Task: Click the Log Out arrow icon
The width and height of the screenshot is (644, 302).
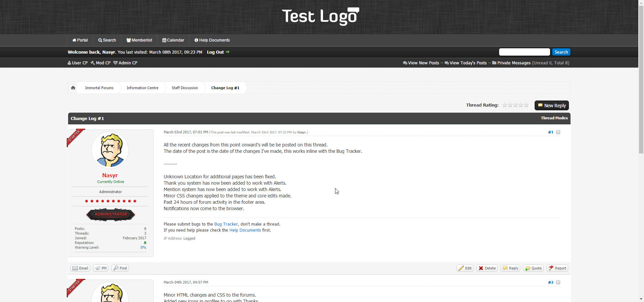Action: (x=228, y=52)
